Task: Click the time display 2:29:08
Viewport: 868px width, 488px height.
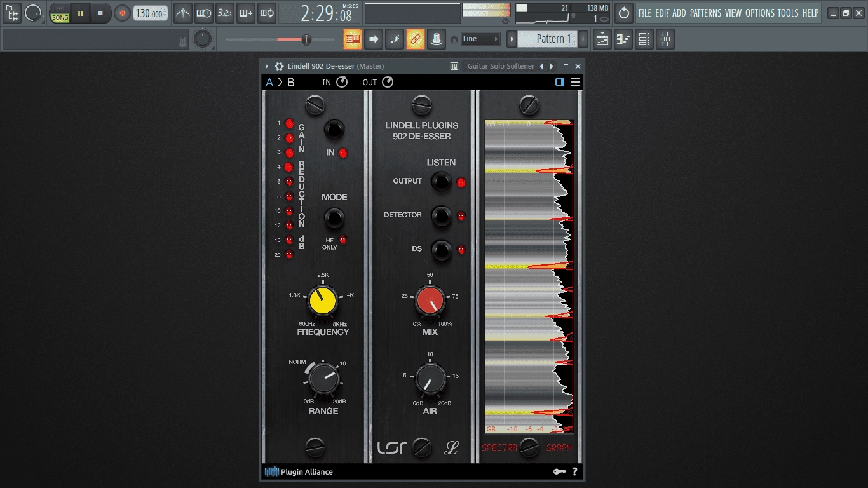Action: tap(326, 13)
